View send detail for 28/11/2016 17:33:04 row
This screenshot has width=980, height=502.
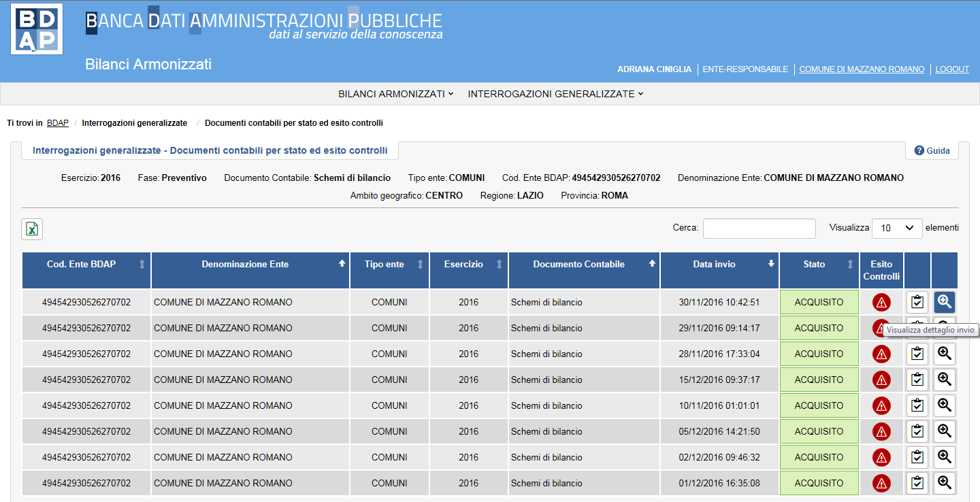944,353
